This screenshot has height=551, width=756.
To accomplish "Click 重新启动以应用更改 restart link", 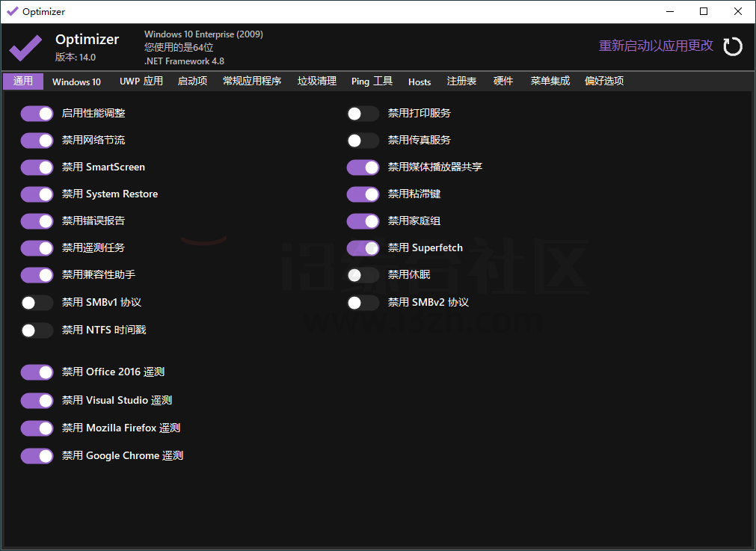I will click(x=656, y=46).
